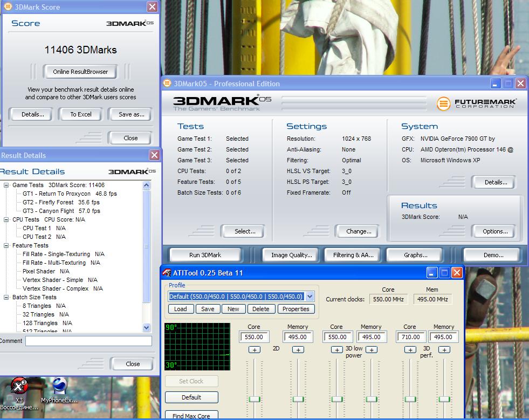Collapse the CPU Tests tree node

(6, 219)
